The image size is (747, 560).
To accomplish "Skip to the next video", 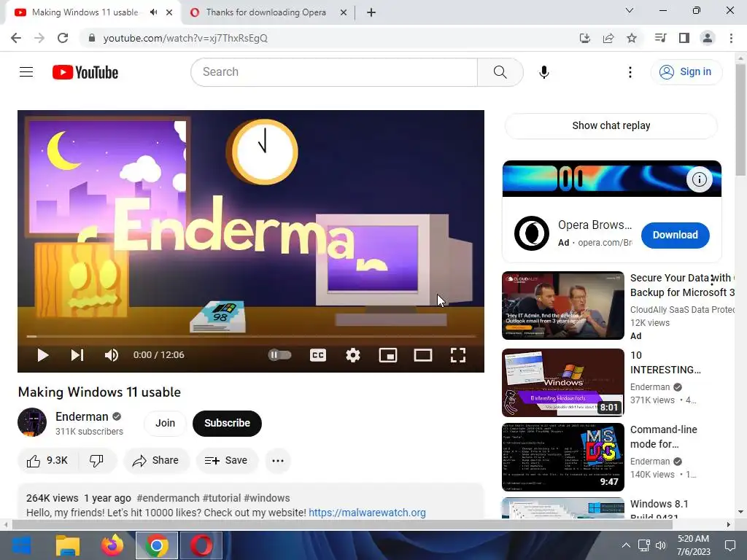I will (77, 355).
